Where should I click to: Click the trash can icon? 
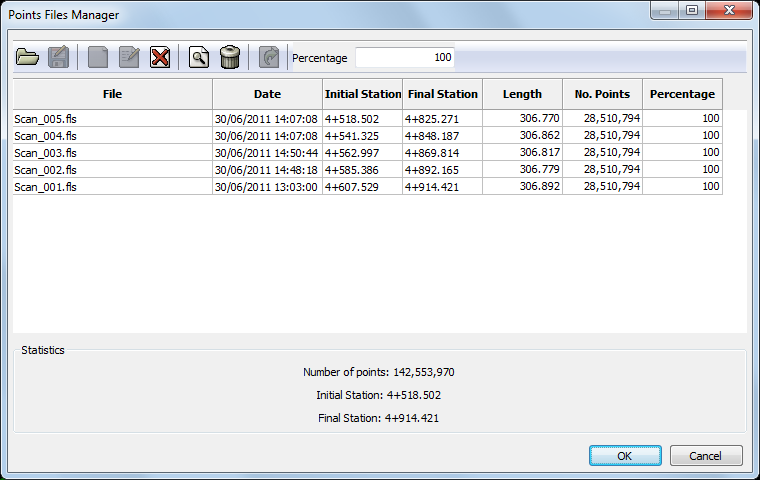tap(230, 57)
